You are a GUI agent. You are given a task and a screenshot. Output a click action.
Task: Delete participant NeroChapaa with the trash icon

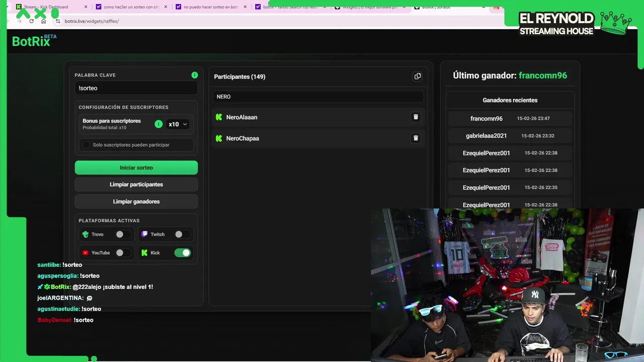point(416,138)
